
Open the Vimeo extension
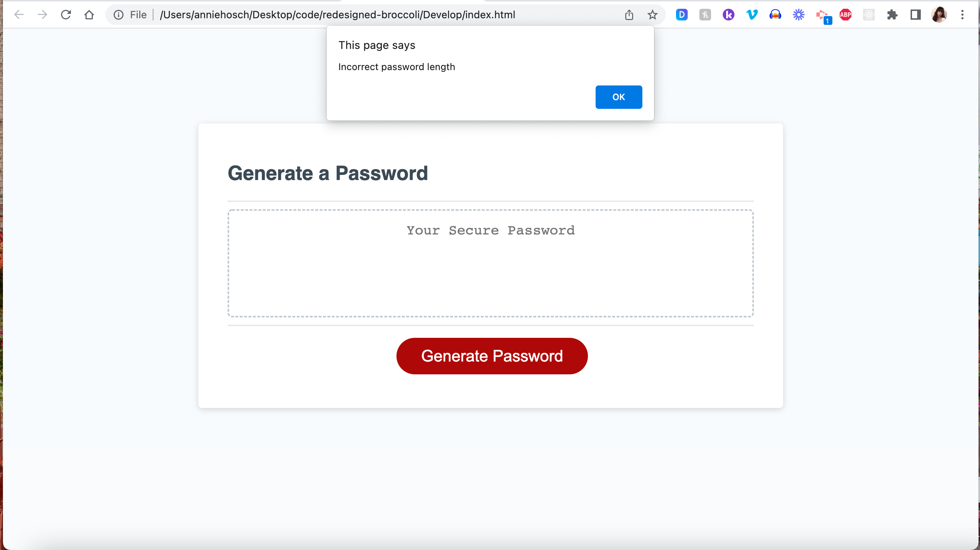751,15
